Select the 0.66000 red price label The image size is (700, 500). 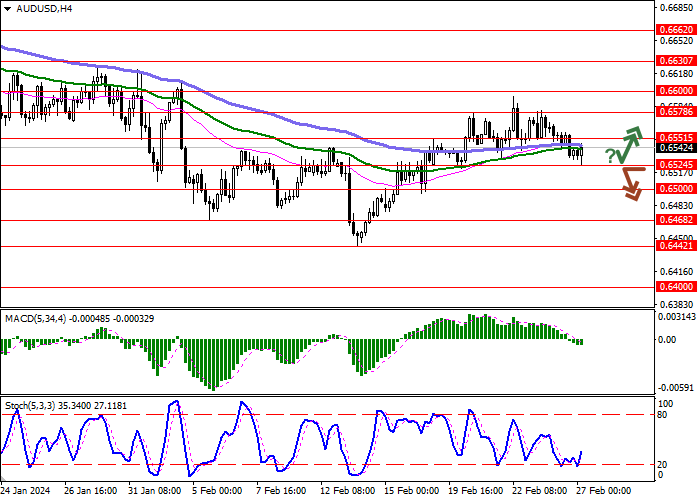pyautogui.click(x=676, y=91)
